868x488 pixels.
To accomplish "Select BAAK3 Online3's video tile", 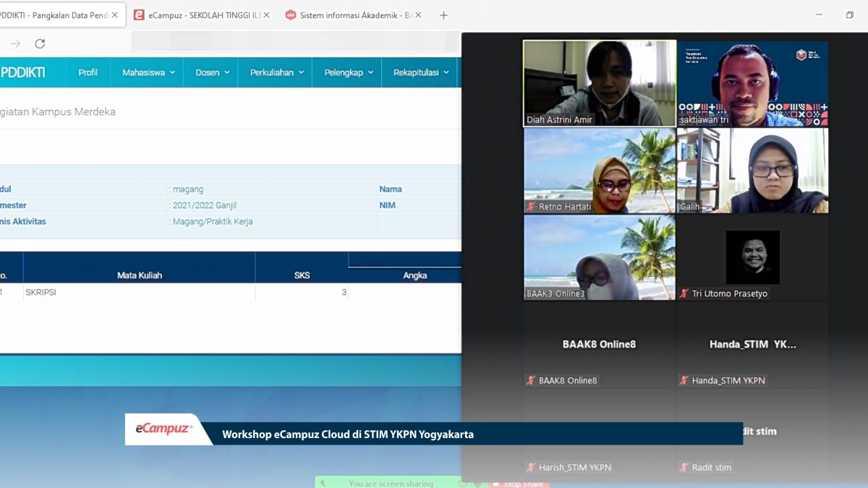I will 600,257.
